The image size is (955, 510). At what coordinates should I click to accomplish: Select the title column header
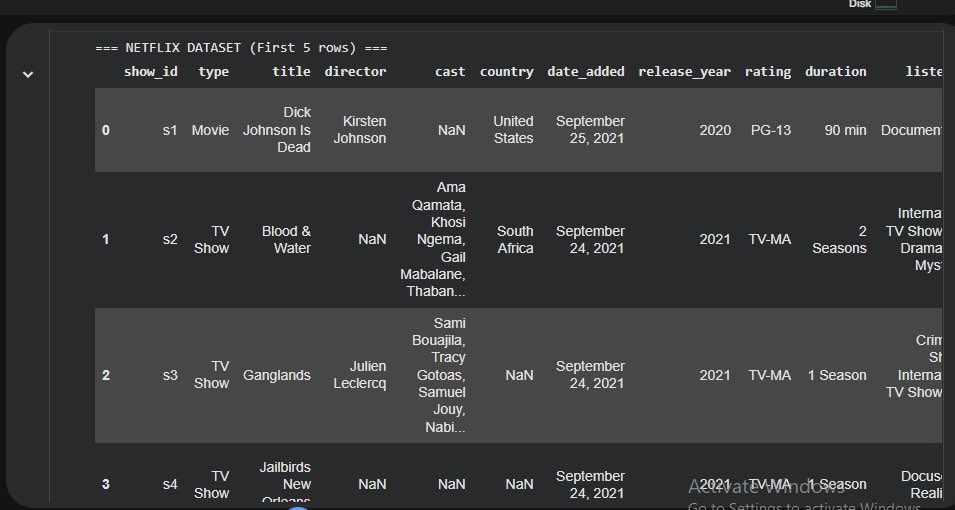pos(291,71)
